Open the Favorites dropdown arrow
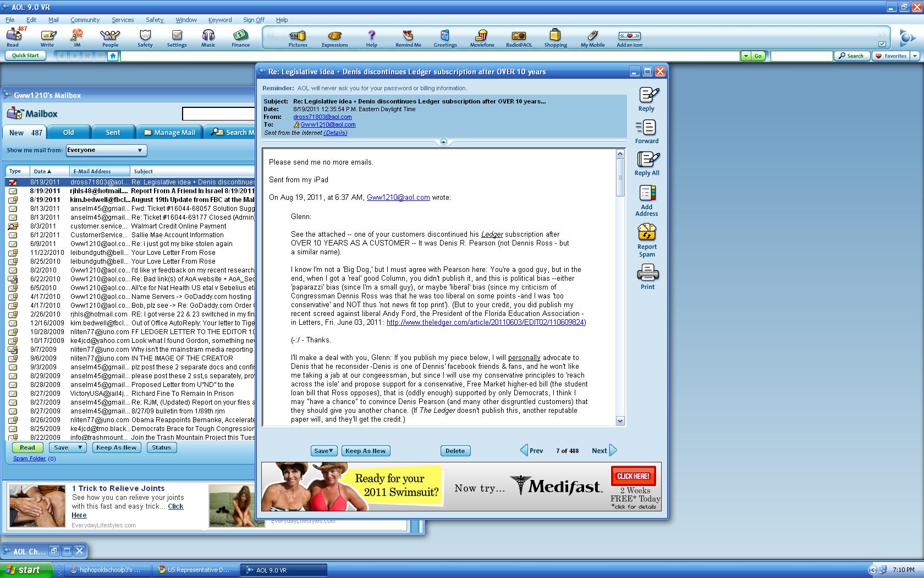 coord(915,56)
